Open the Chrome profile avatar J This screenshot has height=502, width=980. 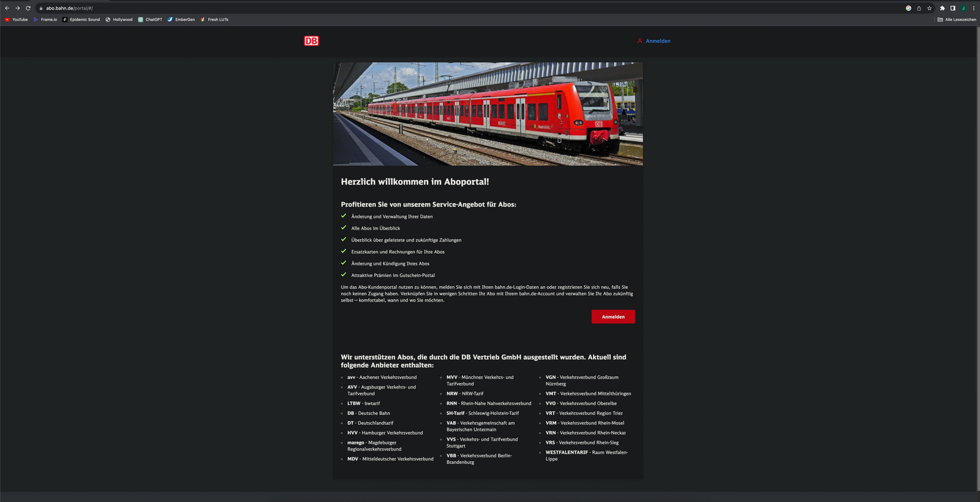pyautogui.click(x=963, y=8)
